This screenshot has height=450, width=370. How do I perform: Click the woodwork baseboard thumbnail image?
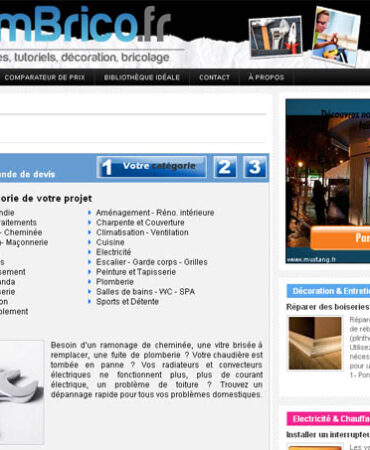pyautogui.click(x=315, y=343)
